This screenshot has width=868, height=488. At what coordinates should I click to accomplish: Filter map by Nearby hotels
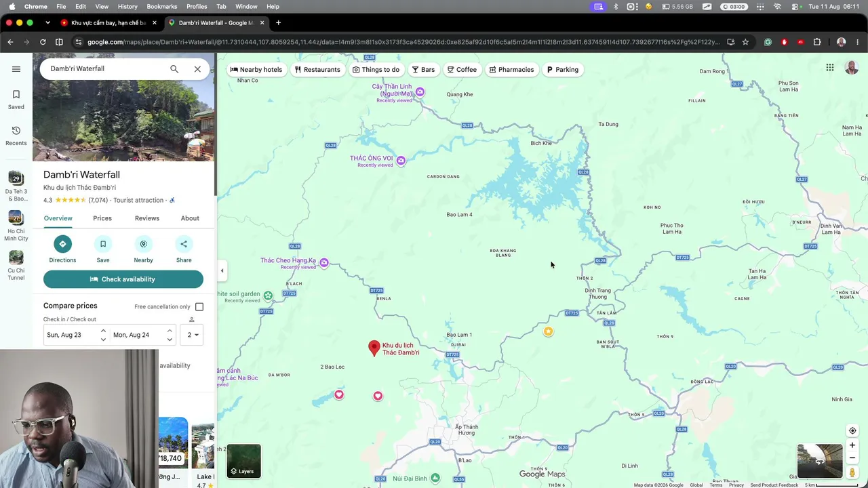point(256,70)
